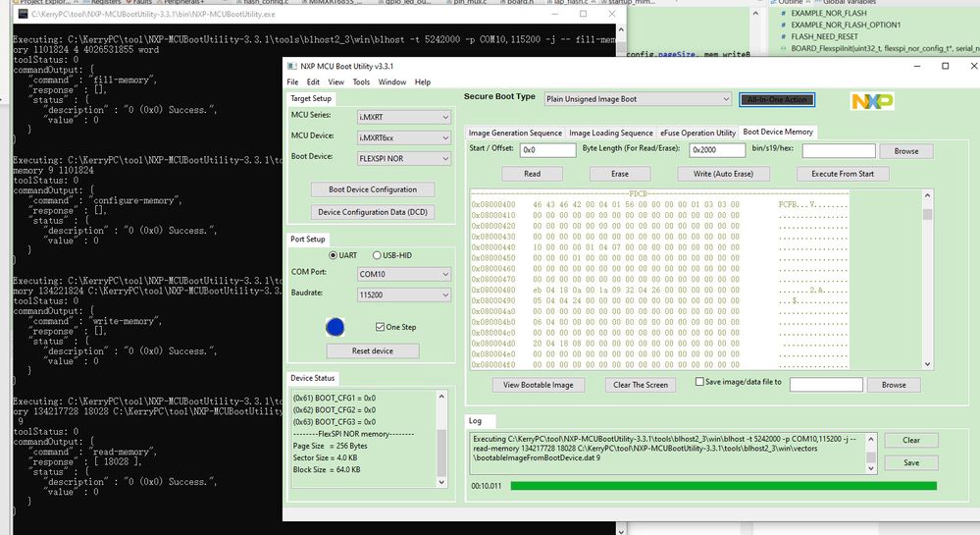Click the blue connection status circle
Screen dimensions: 980x535
(335, 327)
